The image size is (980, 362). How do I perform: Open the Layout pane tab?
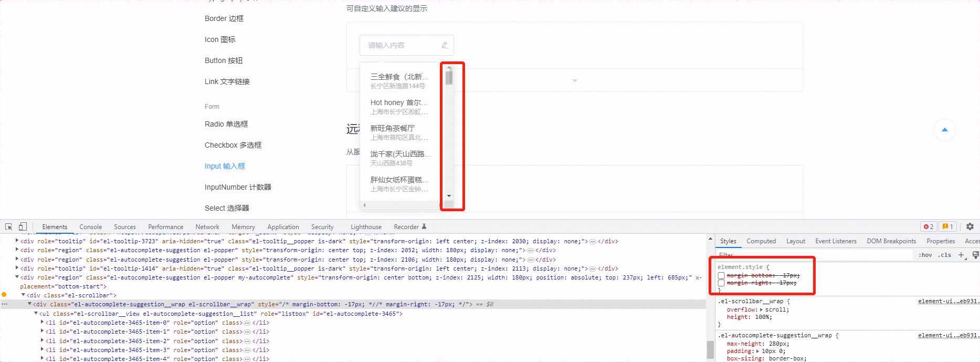[x=796, y=241]
